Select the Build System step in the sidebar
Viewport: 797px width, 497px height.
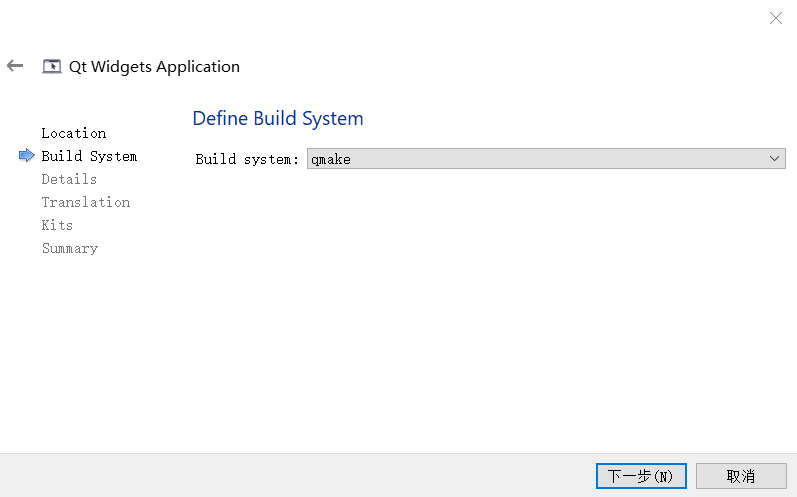click(x=89, y=156)
